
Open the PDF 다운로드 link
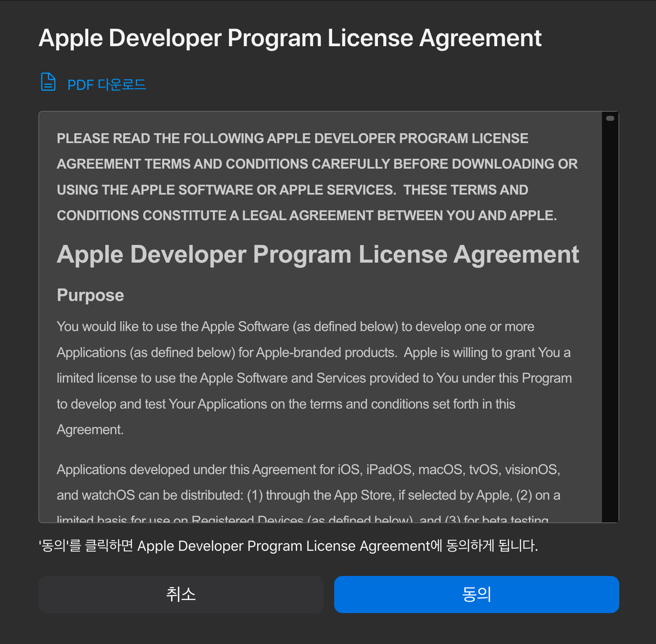click(x=106, y=85)
